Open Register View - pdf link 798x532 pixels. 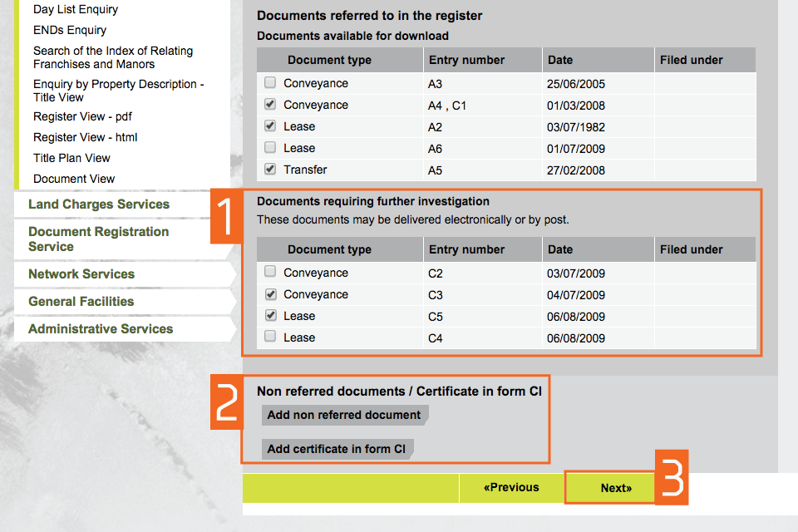click(82, 116)
